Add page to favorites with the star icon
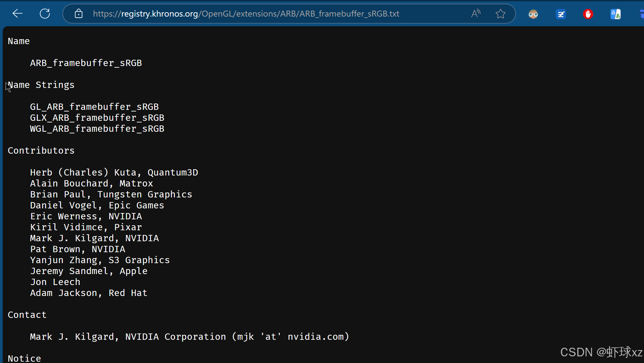Image resolution: width=644 pixels, height=363 pixels. [500, 14]
